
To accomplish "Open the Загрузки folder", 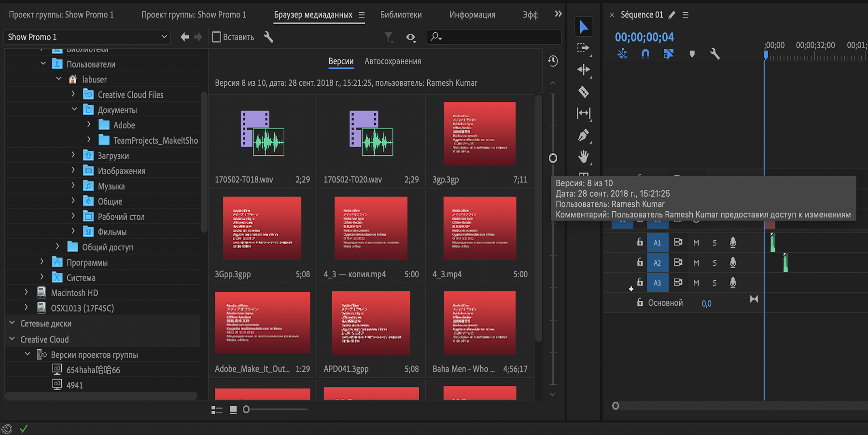I will coord(113,156).
